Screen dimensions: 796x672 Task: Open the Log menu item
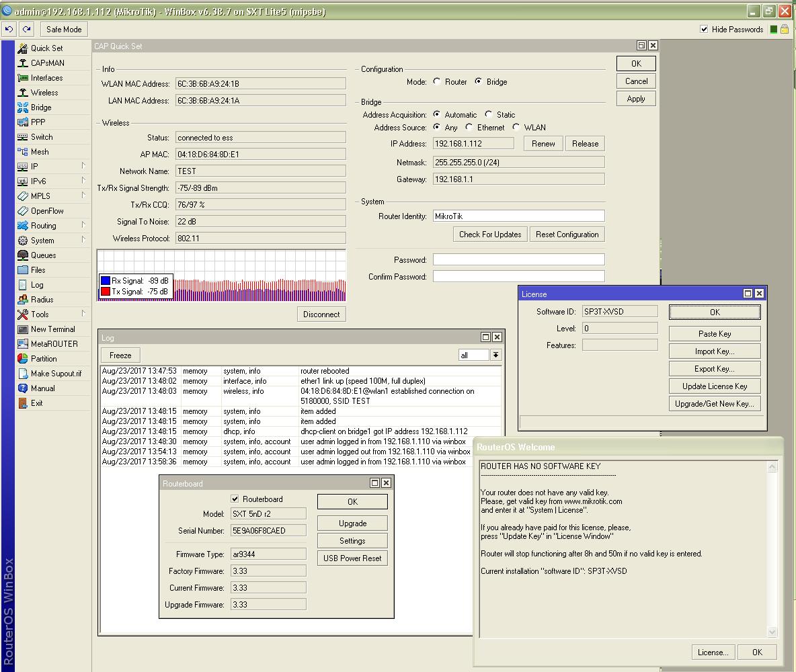pyautogui.click(x=37, y=285)
